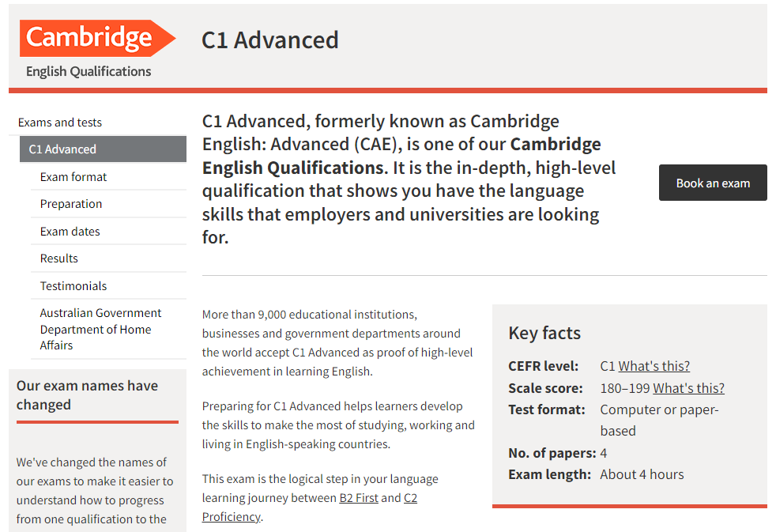Follow the C2 Proficiency link

pyautogui.click(x=309, y=507)
